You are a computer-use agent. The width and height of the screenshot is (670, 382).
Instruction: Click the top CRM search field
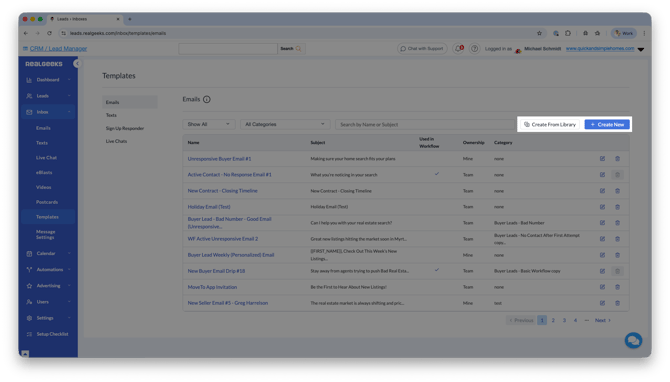coord(228,49)
